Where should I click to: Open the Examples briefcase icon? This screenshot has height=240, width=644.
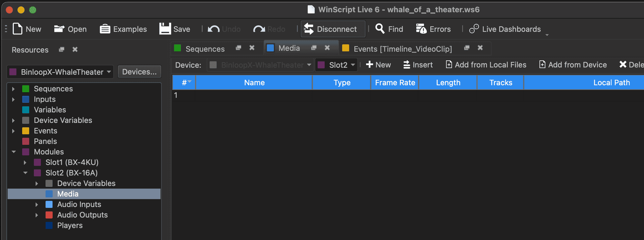click(x=105, y=29)
